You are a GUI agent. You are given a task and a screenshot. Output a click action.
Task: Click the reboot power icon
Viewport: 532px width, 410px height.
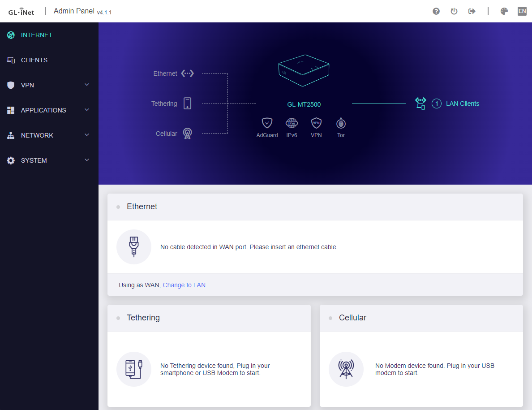tap(454, 11)
